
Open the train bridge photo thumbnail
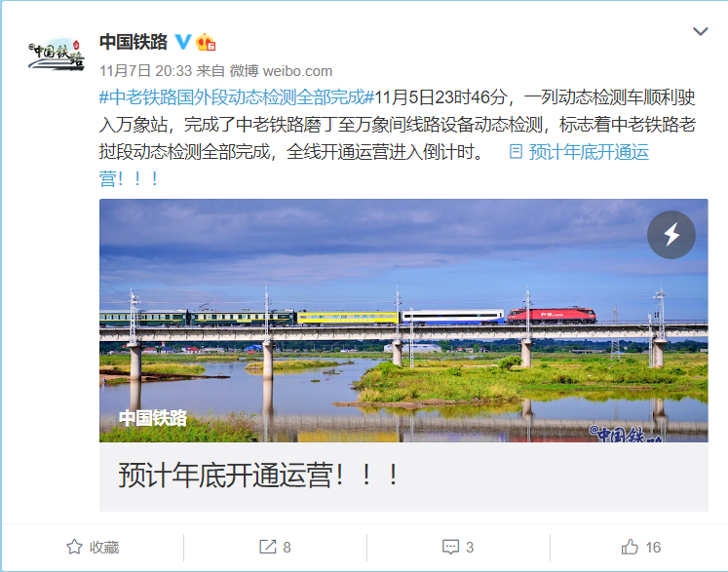pyautogui.click(x=403, y=321)
